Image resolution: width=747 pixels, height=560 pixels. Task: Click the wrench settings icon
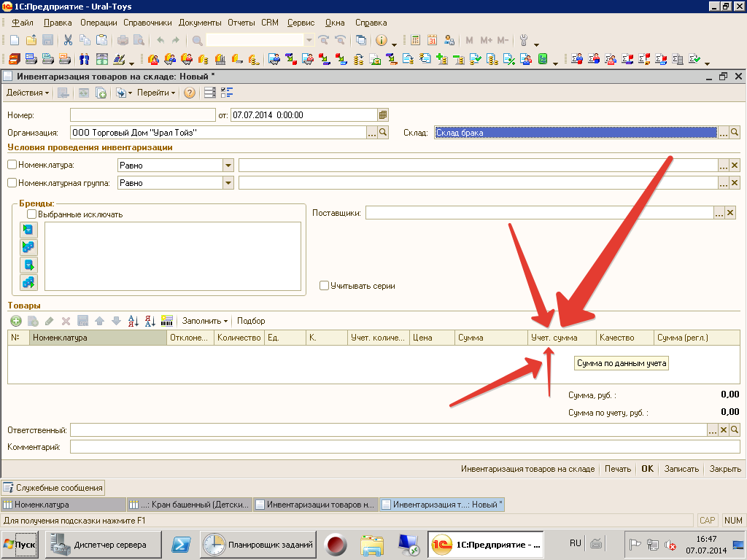[x=524, y=41]
